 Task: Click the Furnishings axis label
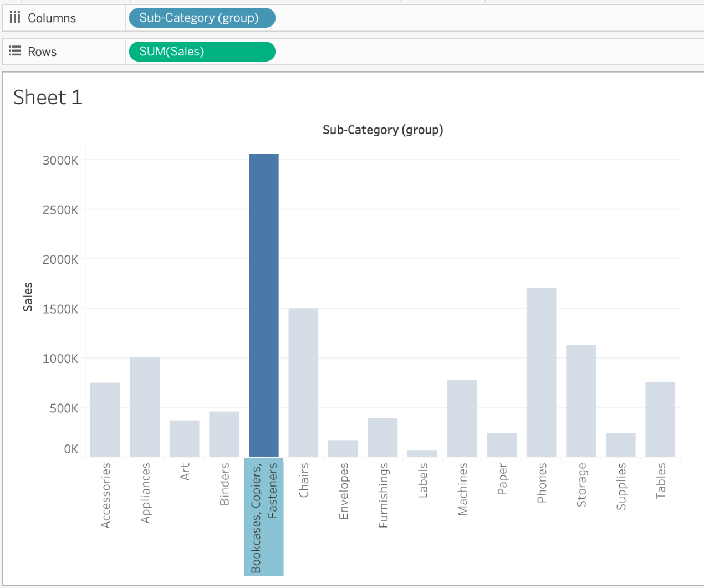click(x=383, y=495)
